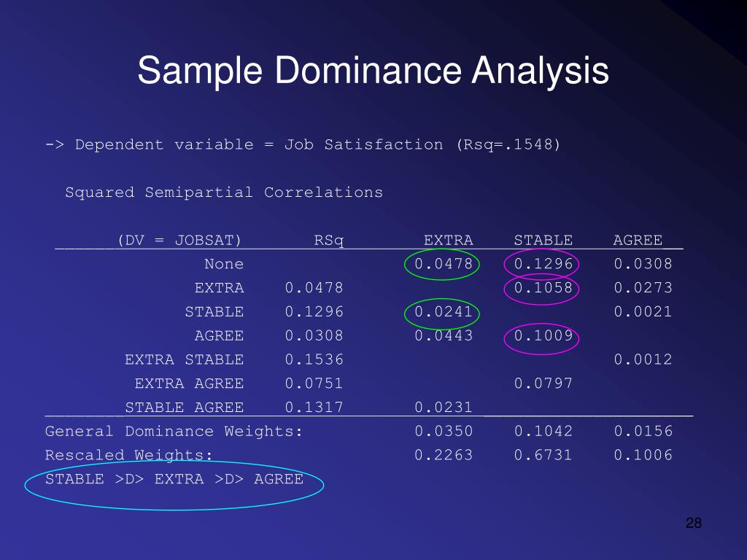
Task: Click the value 0.0443
Action: click(x=444, y=335)
